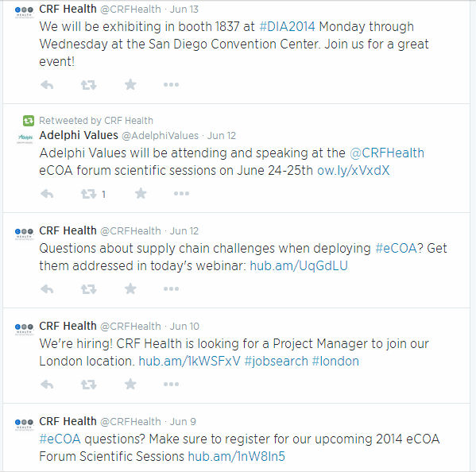
Task: Star the today's webinar tweet
Action: [130, 288]
